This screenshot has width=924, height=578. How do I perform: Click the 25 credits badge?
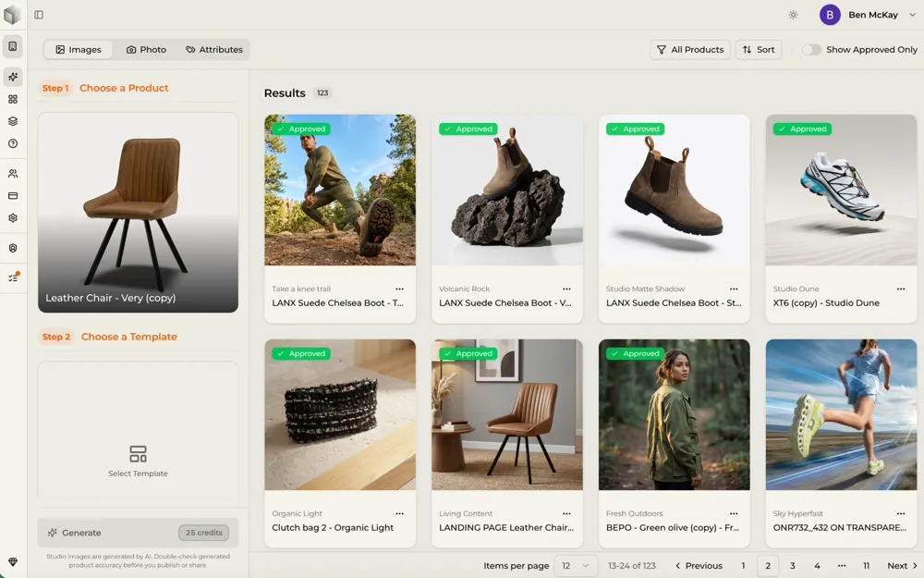click(204, 533)
